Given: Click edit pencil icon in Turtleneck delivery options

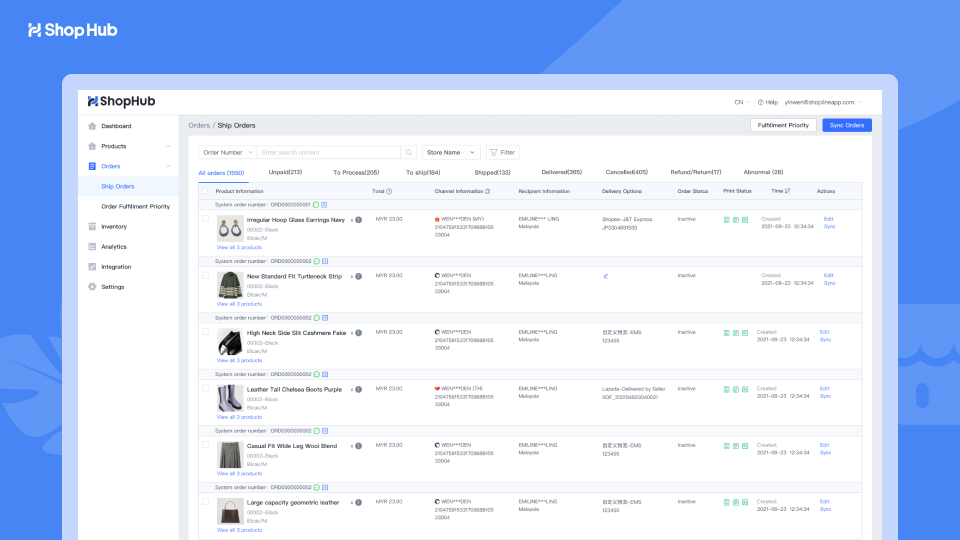Looking at the screenshot, I should (605, 276).
